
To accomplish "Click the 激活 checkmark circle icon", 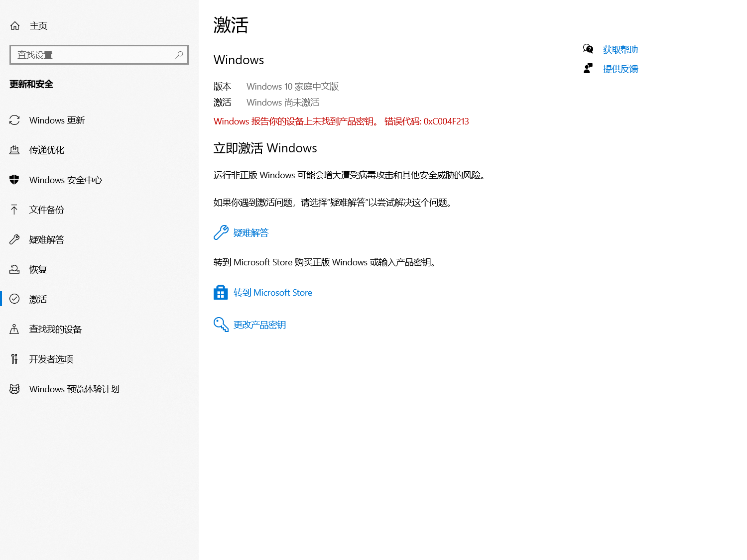I will click(x=14, y=299).
